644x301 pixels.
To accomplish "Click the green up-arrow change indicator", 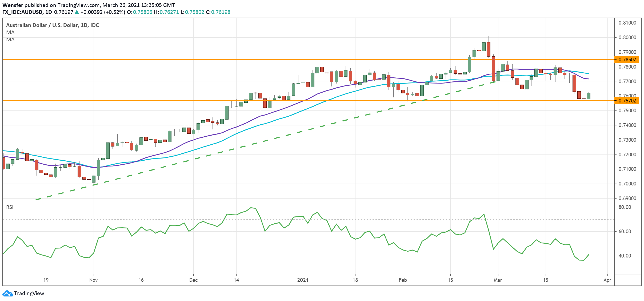I will click(77, 12).
